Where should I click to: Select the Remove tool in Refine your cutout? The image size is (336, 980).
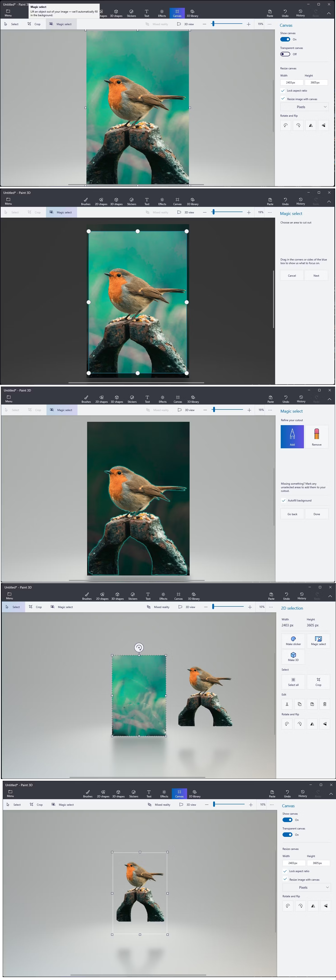(x=316, y=436)
